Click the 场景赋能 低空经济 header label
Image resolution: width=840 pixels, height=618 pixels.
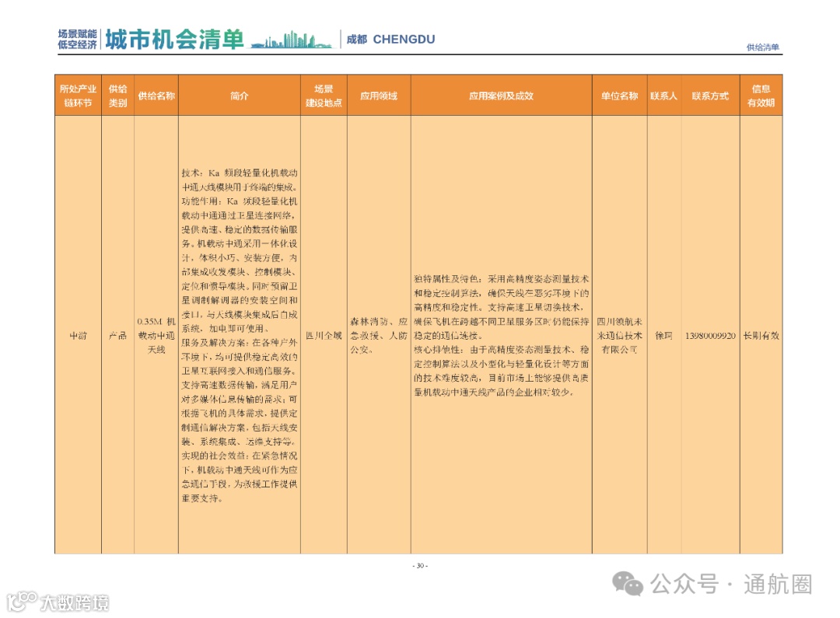tap(78, 39)
